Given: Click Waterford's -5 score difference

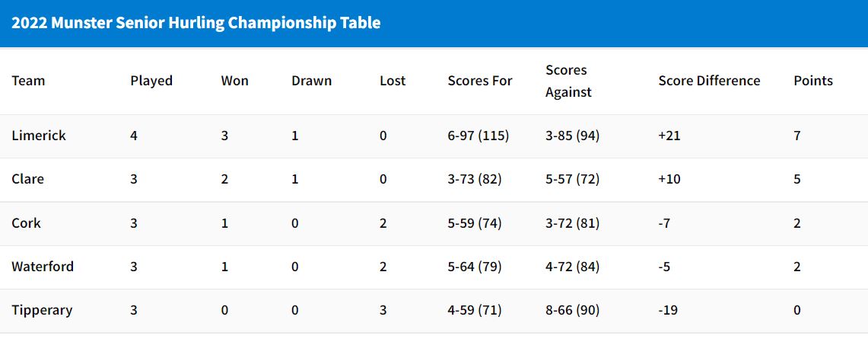Looking at the screenshot, I should tap(664, 267).
